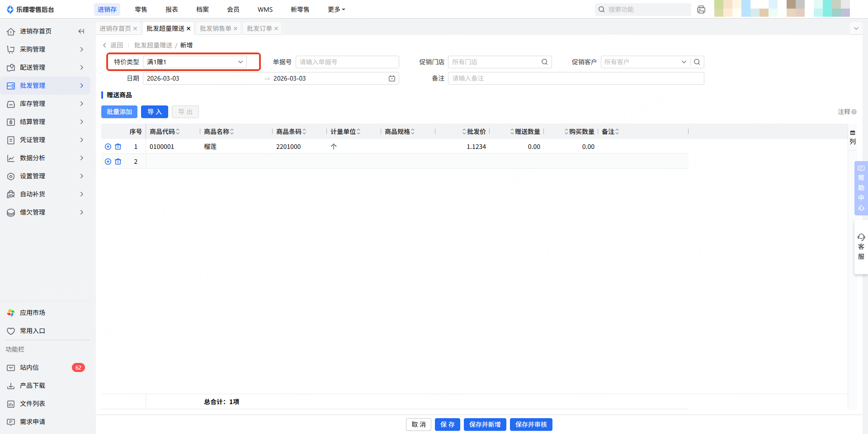Expand 数据分析 sidebar section
The width and height of the screenshot is (868, 434).
click(x=45, y=158)
